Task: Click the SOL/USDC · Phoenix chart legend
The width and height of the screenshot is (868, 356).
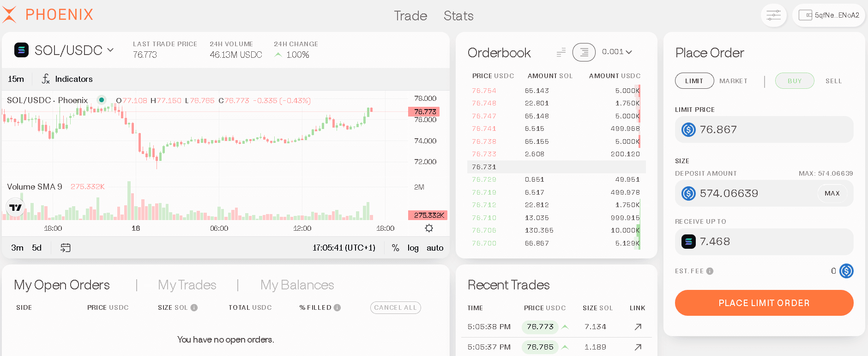Action: (x=47, y=100)
